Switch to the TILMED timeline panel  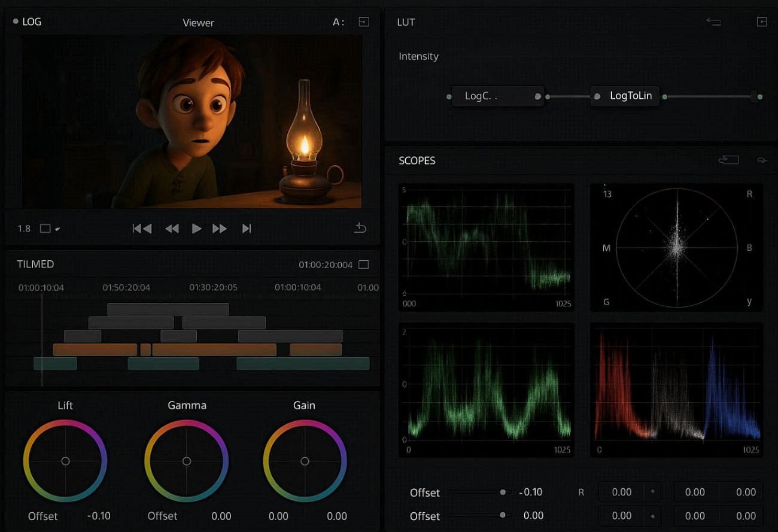35,263
